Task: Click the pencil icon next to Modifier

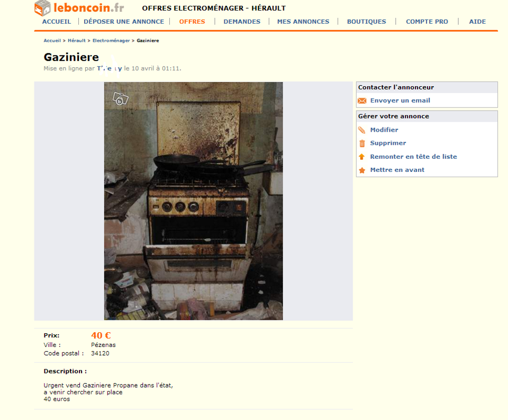Action: click(362, 130)
